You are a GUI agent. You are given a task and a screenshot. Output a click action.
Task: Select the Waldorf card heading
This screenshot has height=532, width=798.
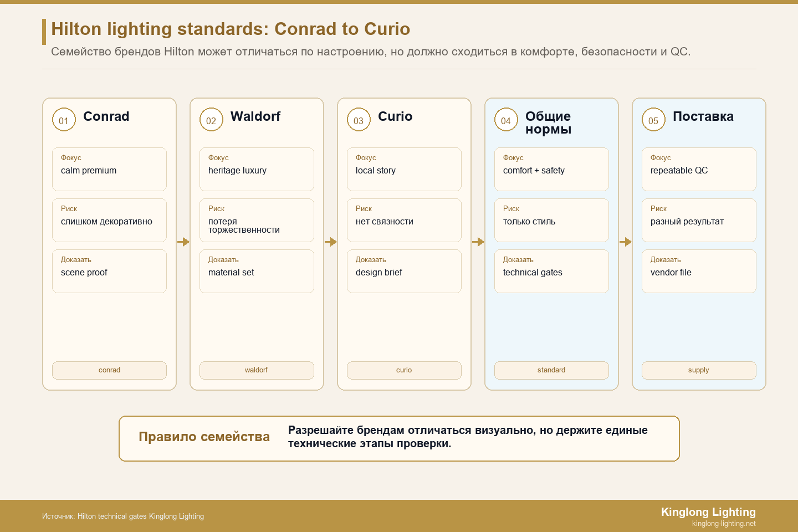click(x=255, y=116)
